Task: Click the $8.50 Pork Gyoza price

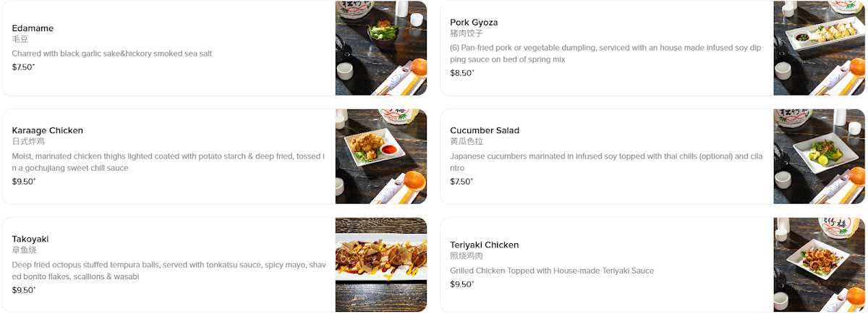Action: [x=461, y=73]
